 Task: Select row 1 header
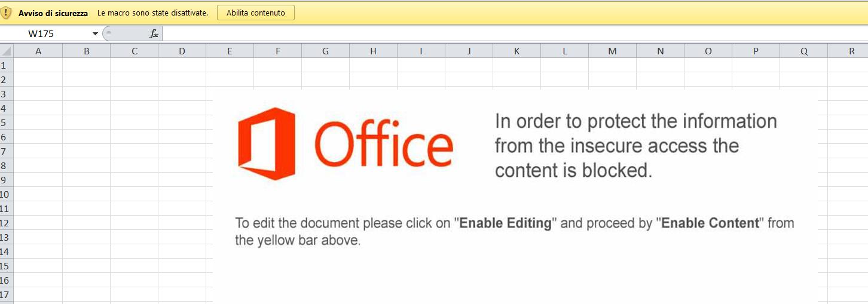pos(5,65)
